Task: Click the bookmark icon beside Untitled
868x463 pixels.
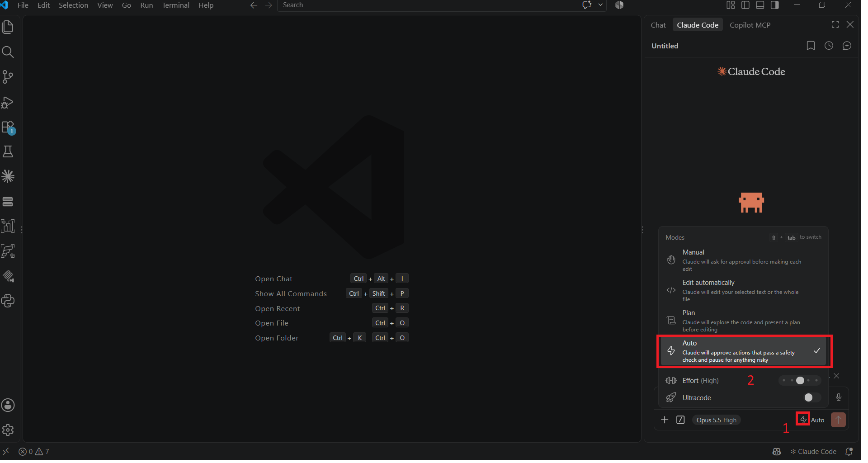Action: [x=811, y=46]
